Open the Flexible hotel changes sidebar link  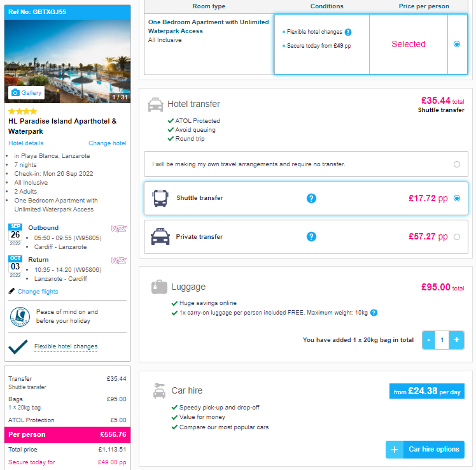66,346
